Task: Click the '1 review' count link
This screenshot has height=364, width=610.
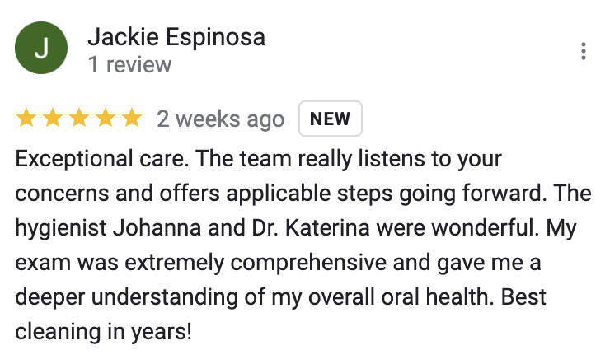Action: point(129,64)
